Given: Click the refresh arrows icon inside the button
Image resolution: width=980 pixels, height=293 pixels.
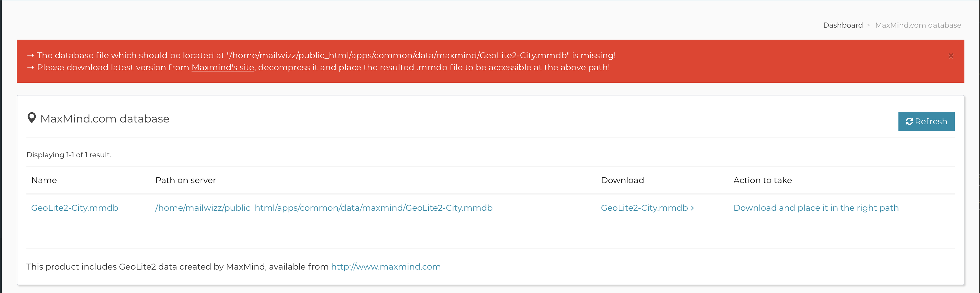Looking at the screenshot, I should tap(909, 122).
